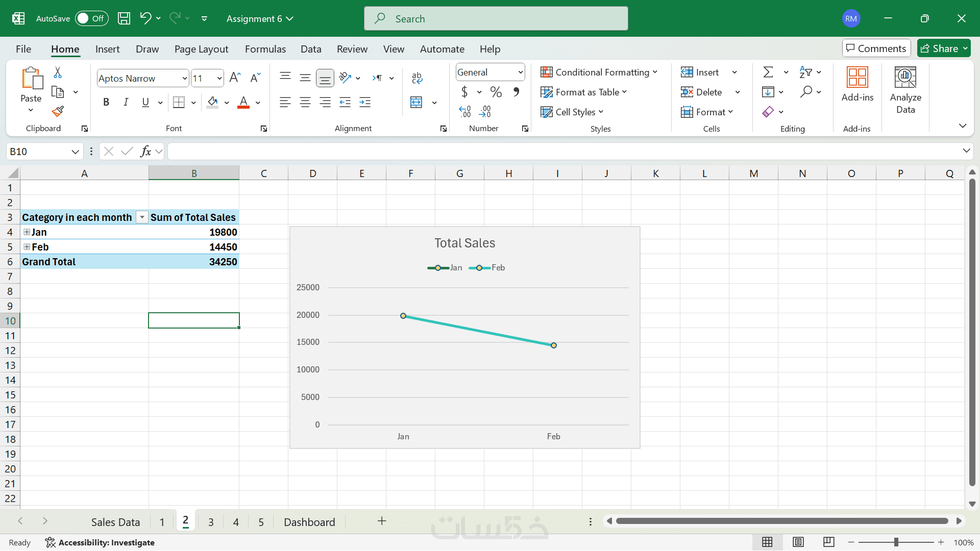Toggle Italic formatting

coord(126,103)
